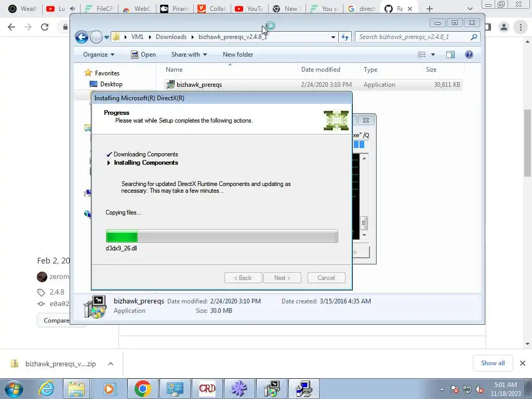532x399 pixels.
Task: Click the taskbar installer package icon
Action: [x=272, y=389]
